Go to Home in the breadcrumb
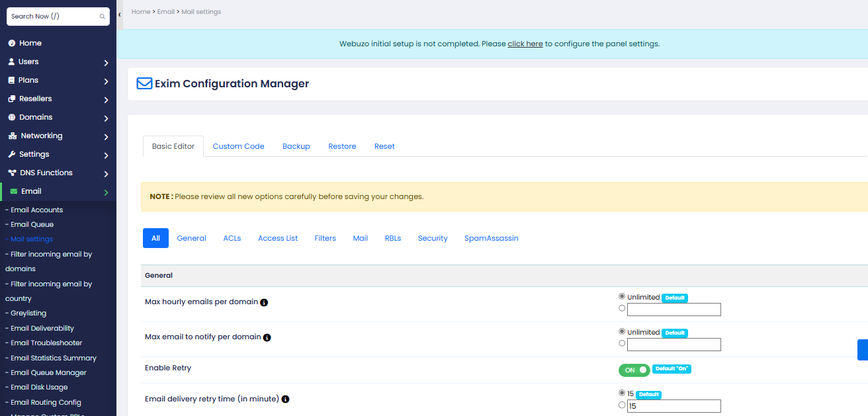This screenshot has height=416, width=868. tap(141, 12)
